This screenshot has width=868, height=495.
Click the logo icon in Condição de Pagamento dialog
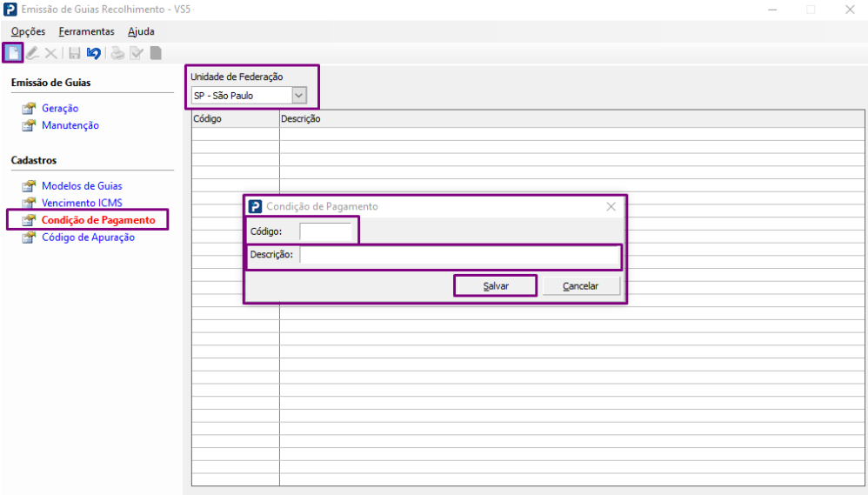[255, 206]
